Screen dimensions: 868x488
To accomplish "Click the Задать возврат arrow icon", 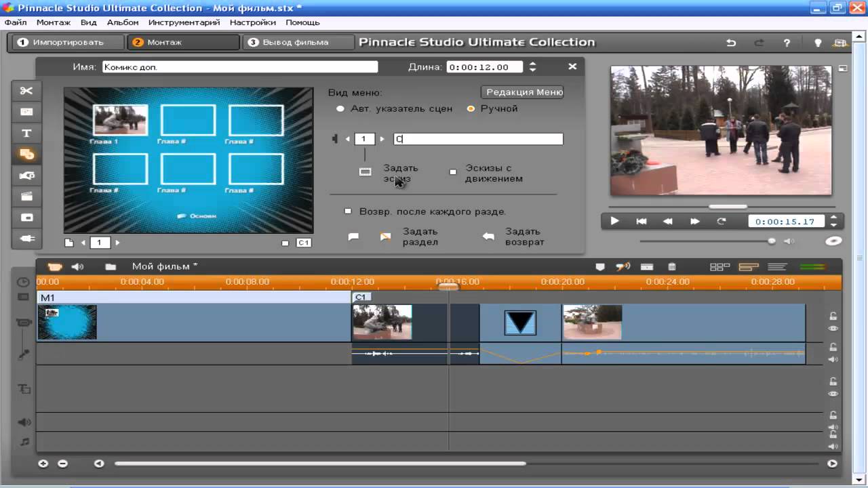I will click(x=488, y=237).
